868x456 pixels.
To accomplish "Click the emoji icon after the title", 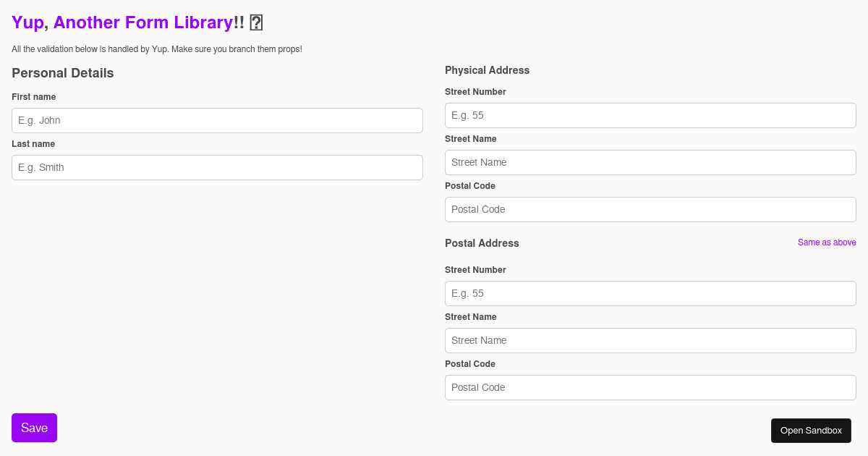I will 256,23.
